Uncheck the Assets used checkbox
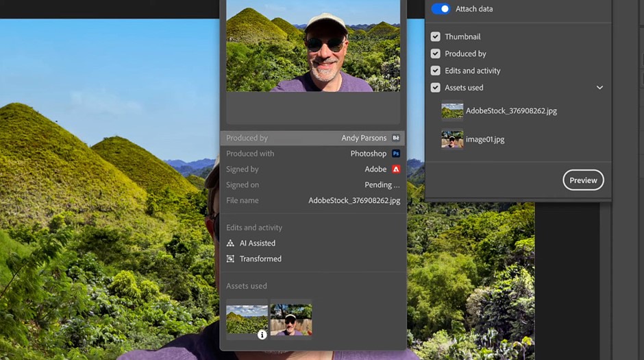 [x=435, y=88]
